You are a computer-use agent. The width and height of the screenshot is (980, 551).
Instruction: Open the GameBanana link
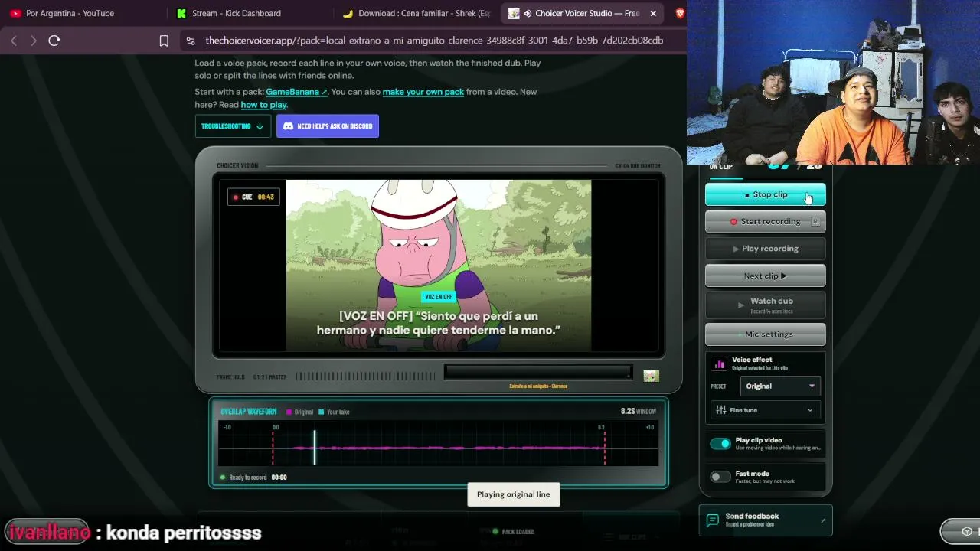click(296, 92)
